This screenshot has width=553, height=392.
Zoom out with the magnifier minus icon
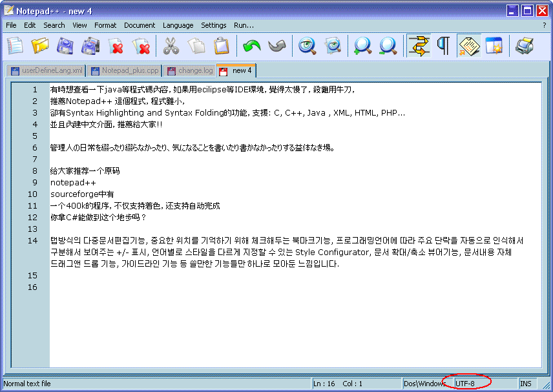click(388, 46)
